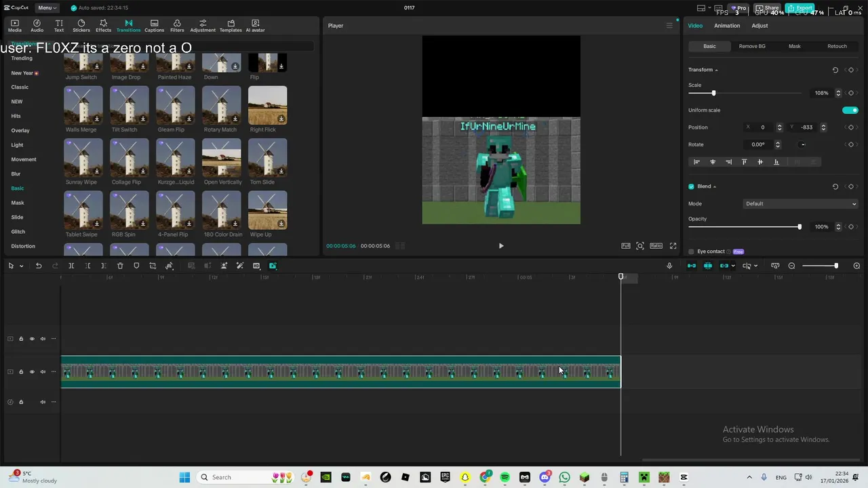Select the Retouch tab
868x488 pixels.
(x=837, y=46)
